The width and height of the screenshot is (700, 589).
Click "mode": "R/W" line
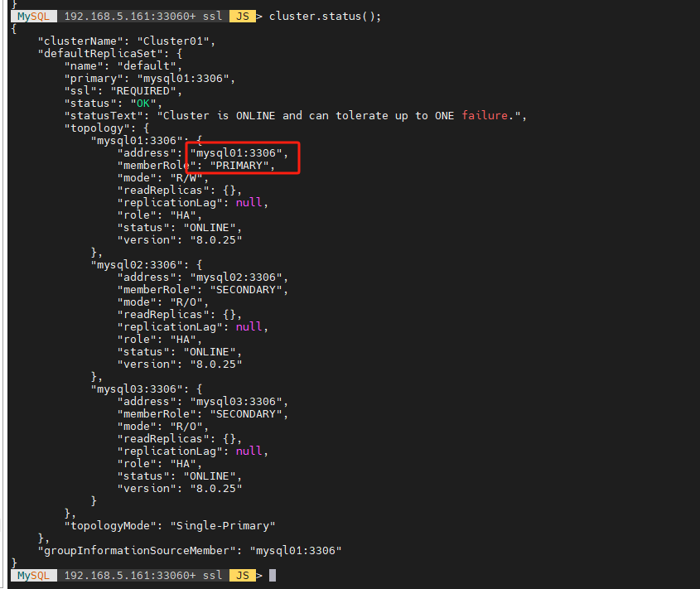pyautogui.click(x=162, y=178)
